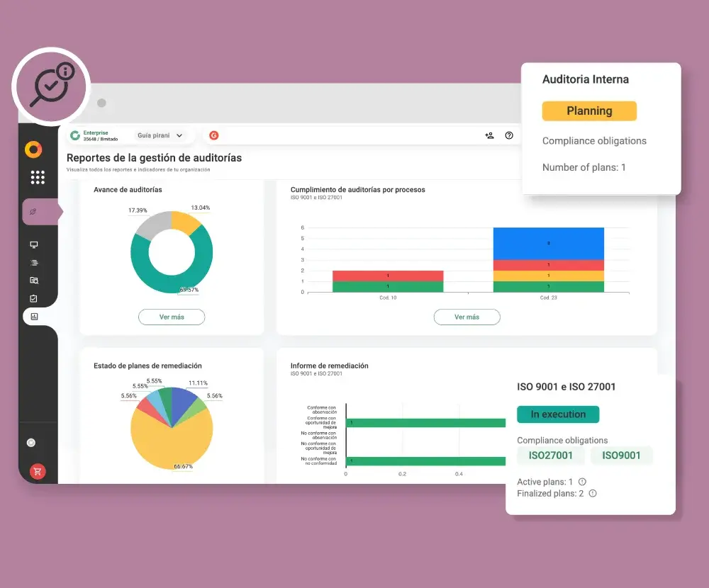Click the add user icon
The width and height of the screenshot is (709, 588).
tap(489, 135)
